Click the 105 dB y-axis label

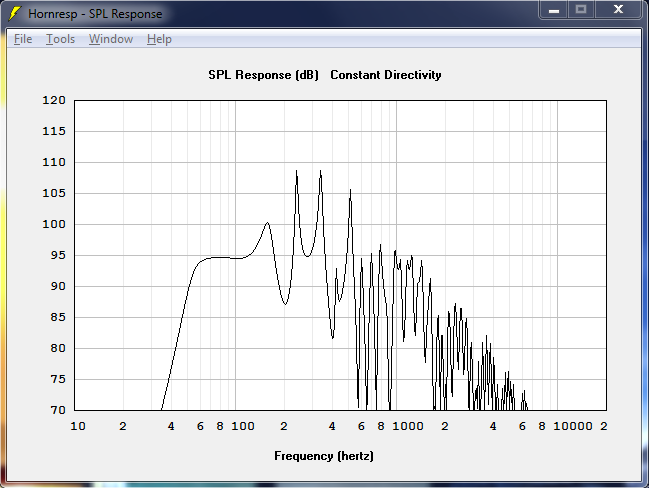pos(54,193)
